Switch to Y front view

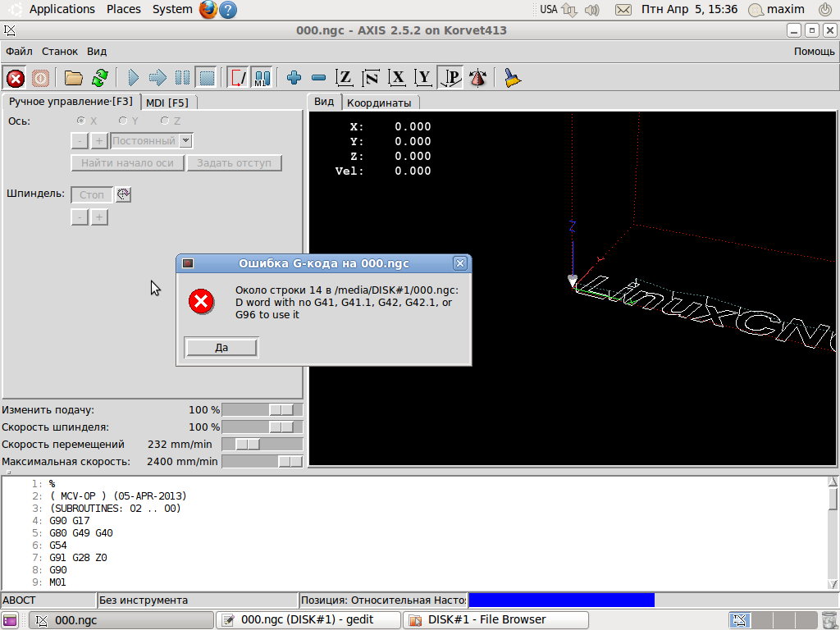[x=423, y=78]
